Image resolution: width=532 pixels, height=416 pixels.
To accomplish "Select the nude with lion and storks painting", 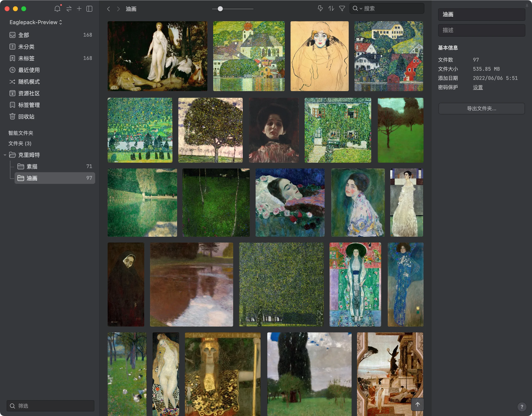I will [157, 56].
